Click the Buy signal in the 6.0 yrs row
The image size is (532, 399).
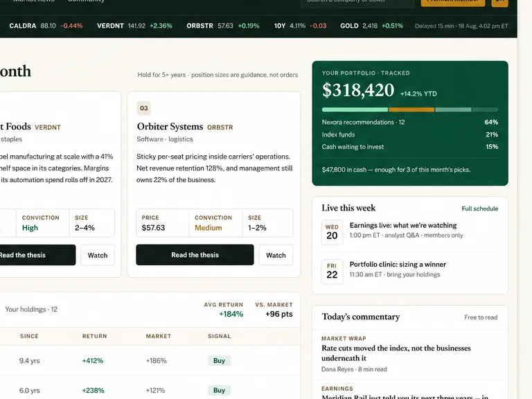219,391
